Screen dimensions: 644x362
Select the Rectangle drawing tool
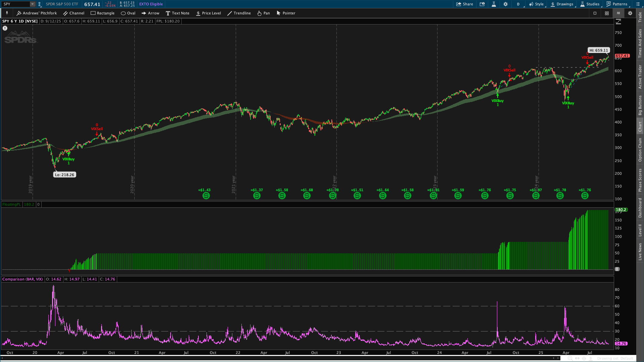(102, 13)
